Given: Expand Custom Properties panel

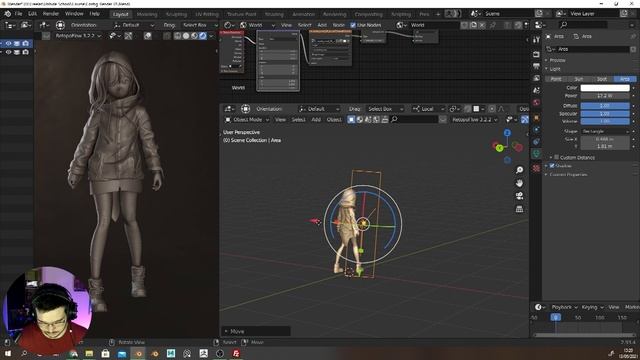Looking at the screenshot, I should click(567, 174).
